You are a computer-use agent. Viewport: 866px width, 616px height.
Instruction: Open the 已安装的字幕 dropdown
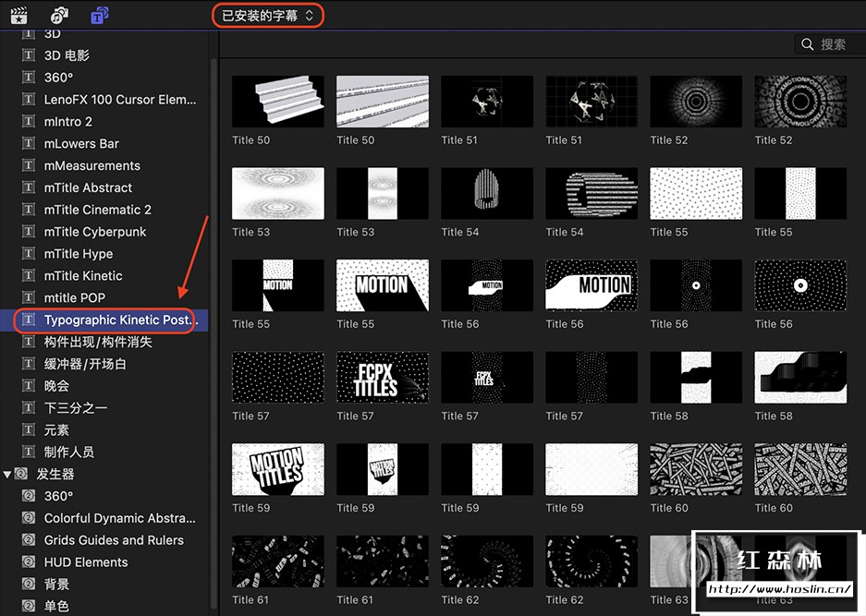268,16
